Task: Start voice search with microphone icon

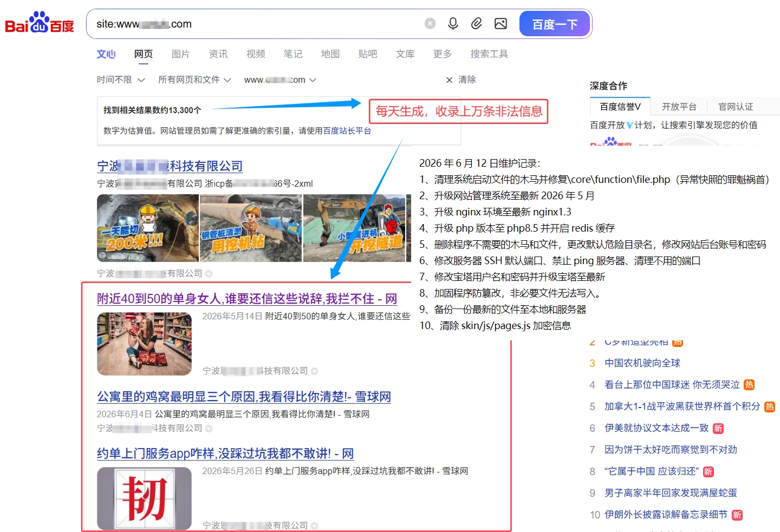Action: (x=453, y=23)
